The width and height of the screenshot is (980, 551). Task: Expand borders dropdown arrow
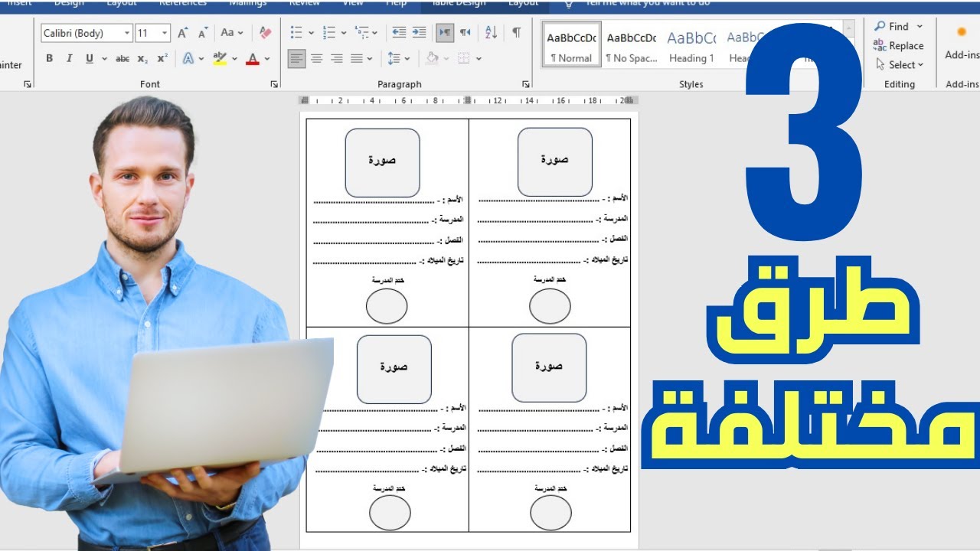(x=479, y=59)
